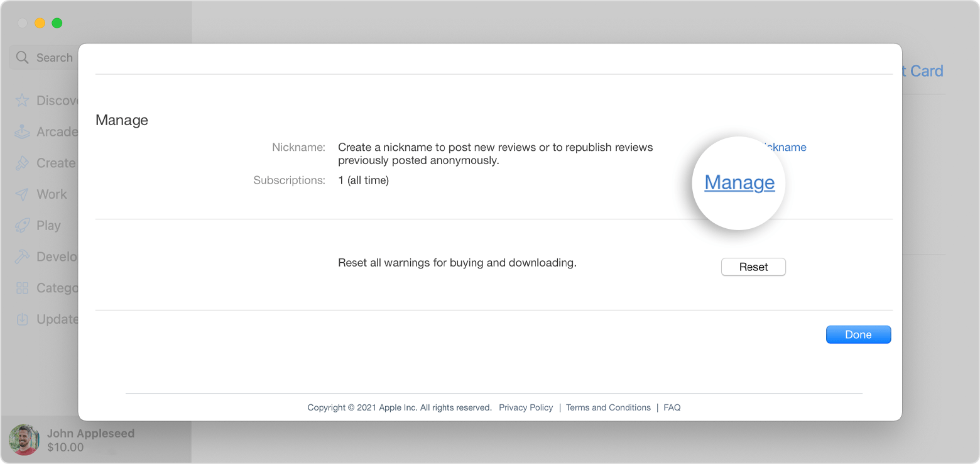Open the Play rocket icon

(22, 226)
